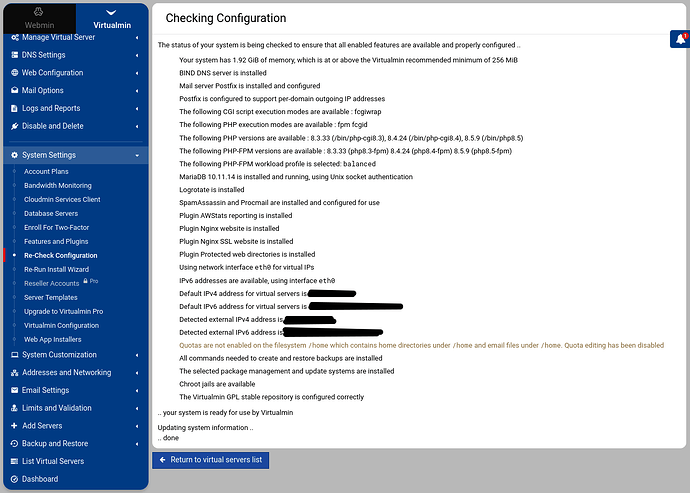Click 'BIND DNS server is installed' line
The height and width of the screenshot is (493, 690).
coord(223,73)
